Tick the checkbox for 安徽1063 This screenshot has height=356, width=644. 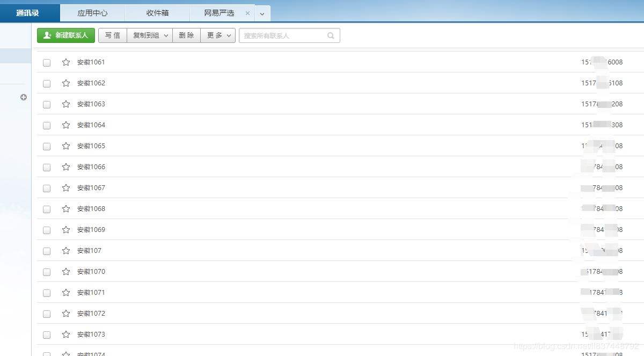pyautogui.click(x=47, y=105)
